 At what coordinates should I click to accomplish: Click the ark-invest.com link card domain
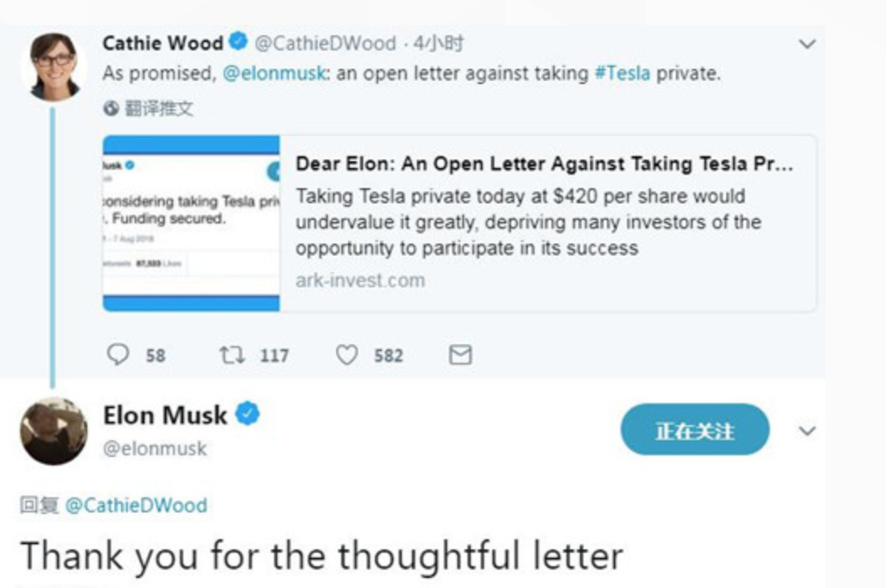click(360, 281)
